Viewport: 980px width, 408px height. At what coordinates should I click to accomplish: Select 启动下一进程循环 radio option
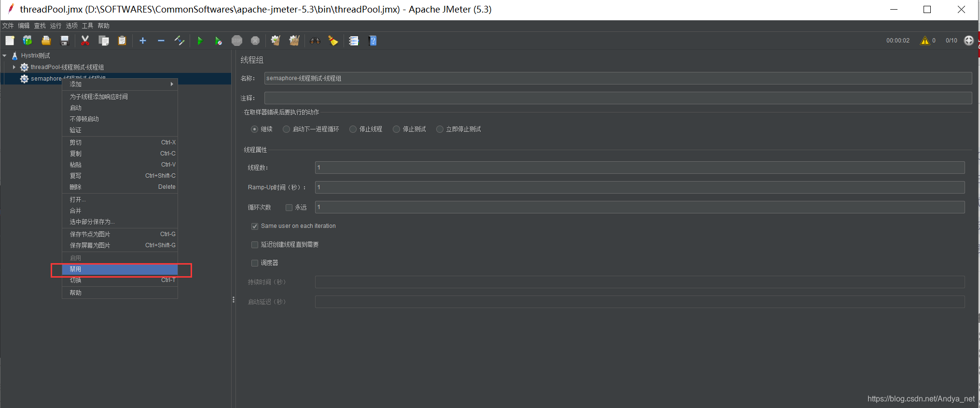pos(286,129)
